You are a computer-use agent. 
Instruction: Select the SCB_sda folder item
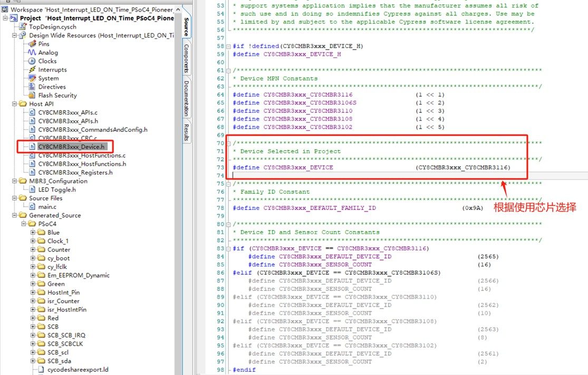click(59, 361)
